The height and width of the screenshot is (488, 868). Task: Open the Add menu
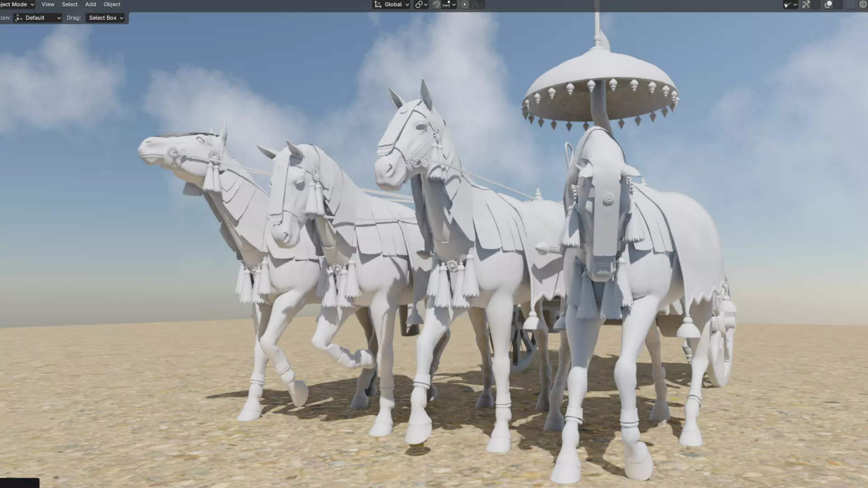90,5
